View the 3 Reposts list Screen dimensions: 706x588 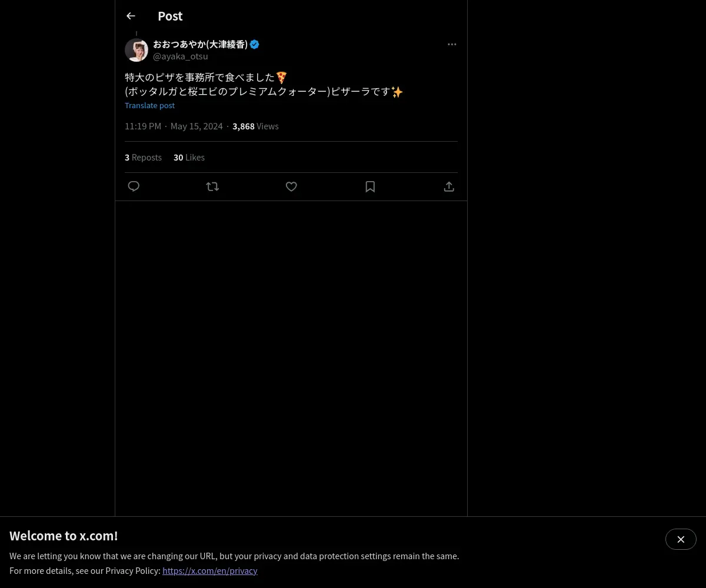point(143,157)
